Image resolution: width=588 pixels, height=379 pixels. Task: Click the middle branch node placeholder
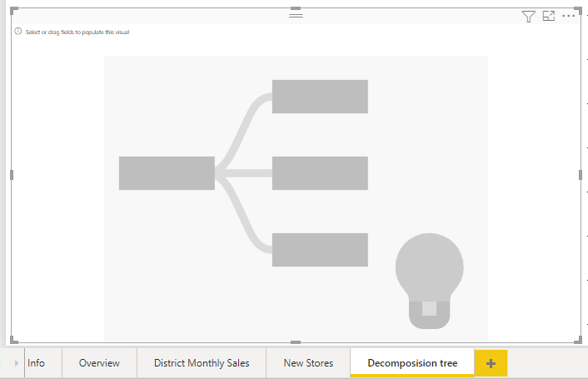pos(320,173)
